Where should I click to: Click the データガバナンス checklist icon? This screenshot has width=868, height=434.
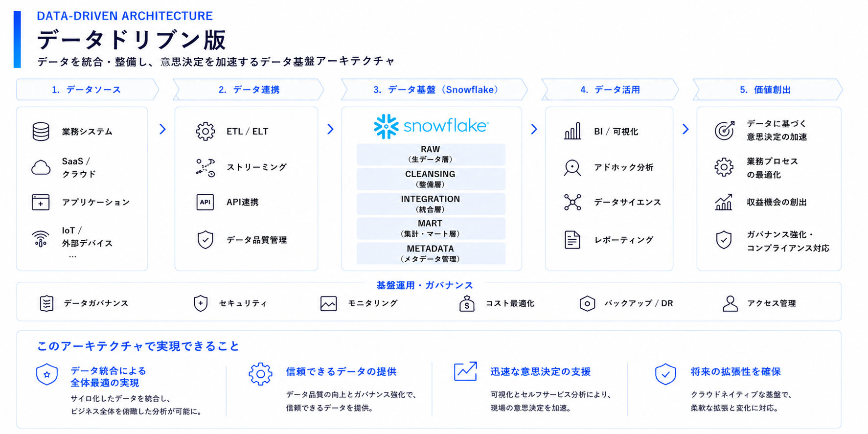[46, 303]
